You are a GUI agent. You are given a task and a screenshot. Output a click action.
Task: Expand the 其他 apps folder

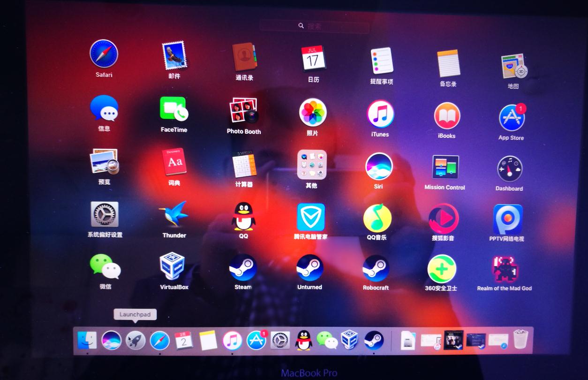coord(312,165)
